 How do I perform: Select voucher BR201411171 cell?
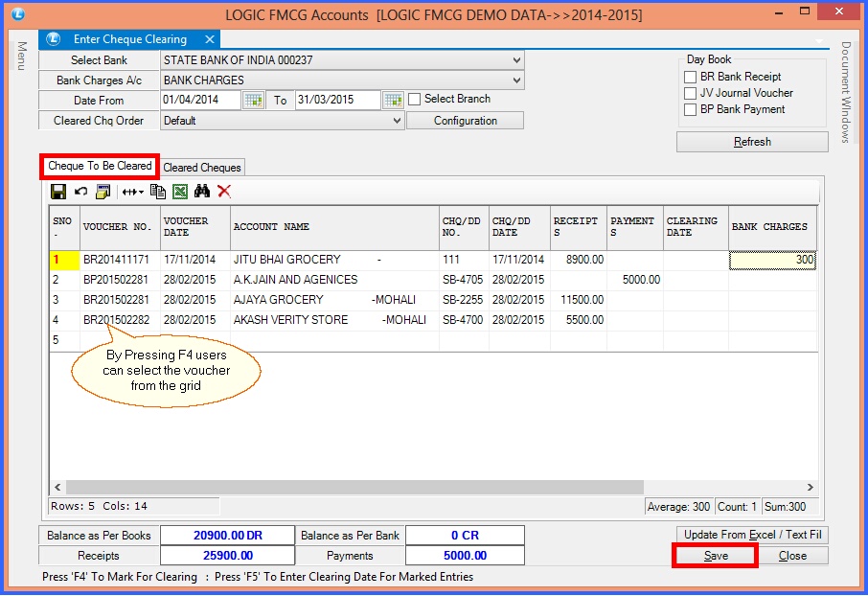(120, 260)
